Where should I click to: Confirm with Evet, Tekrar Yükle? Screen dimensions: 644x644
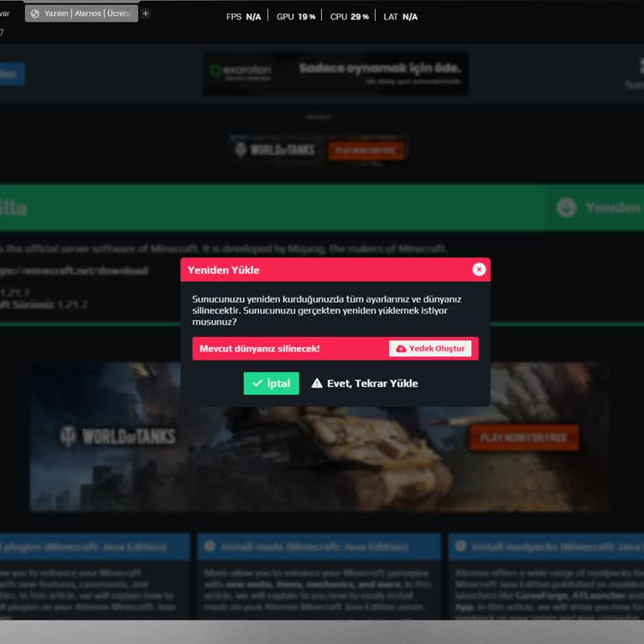365,383
